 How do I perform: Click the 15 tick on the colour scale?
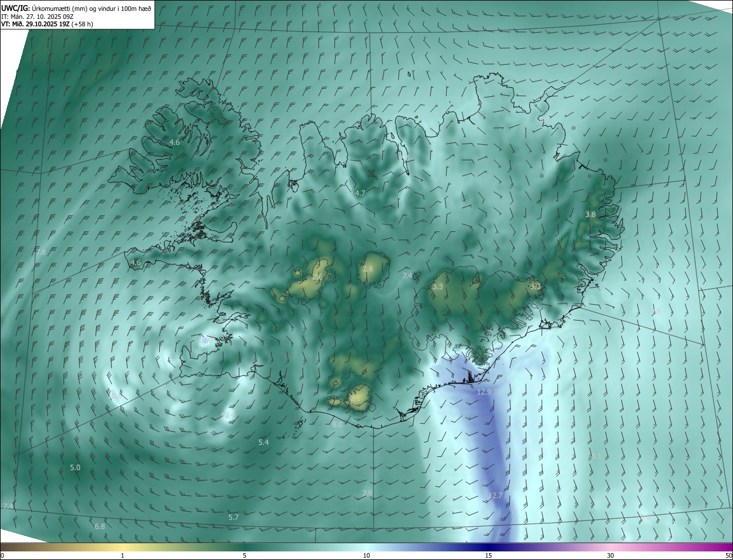click(x=488, y=555)
